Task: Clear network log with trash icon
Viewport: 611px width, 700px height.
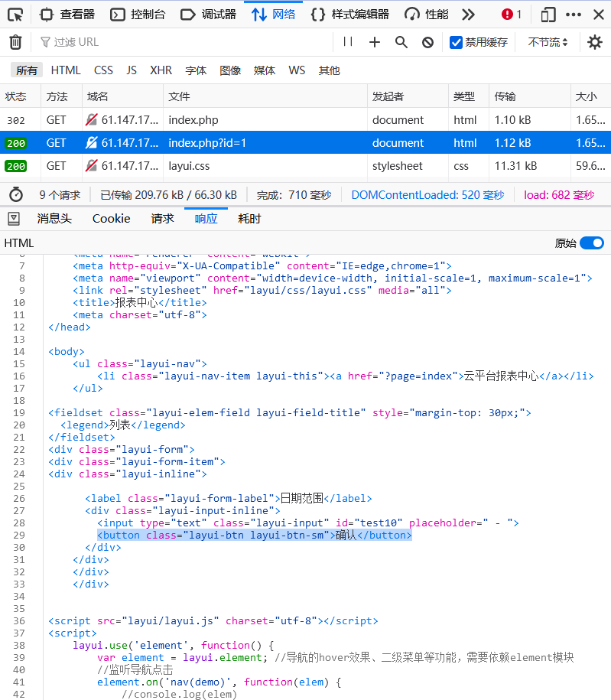Action: (x=15, y=42)
